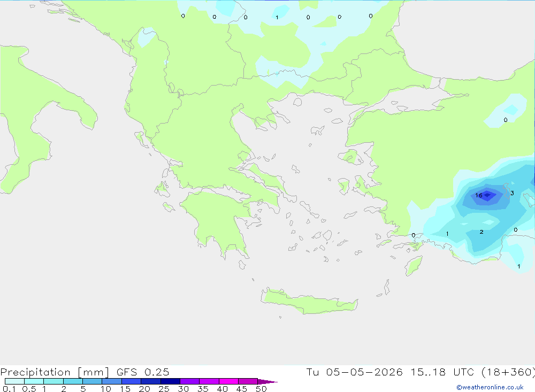The width and height of the screenshot is (535, 392).
Task: Click the dark blue precipitation maximum core
Action: click(x=487, y=195)
